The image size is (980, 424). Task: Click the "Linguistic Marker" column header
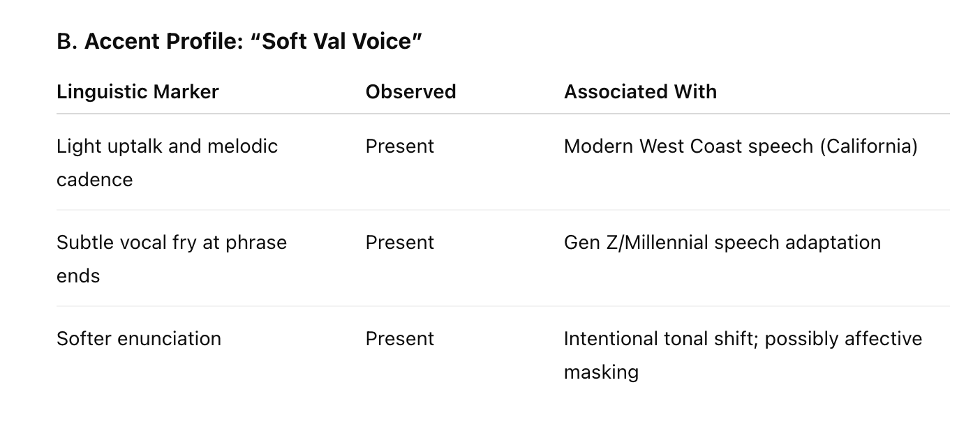(138, 92)
